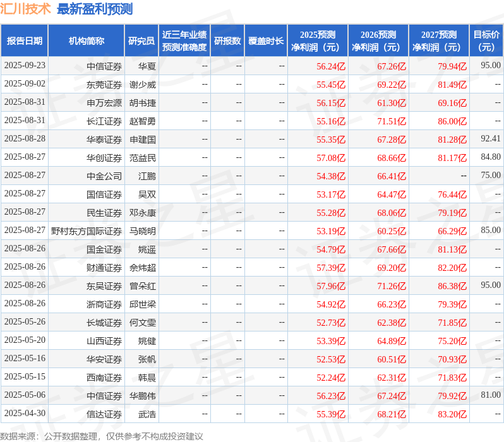Viewport: 504px width, 442px height.
Task: Click 2027 forecast value 69.16亿
Action: click(x=452, y=103)
